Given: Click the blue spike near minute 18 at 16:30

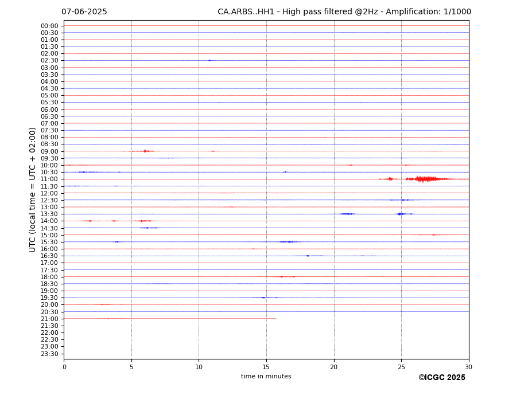Looking at the screenshot, I should click(x=308, y=256).
